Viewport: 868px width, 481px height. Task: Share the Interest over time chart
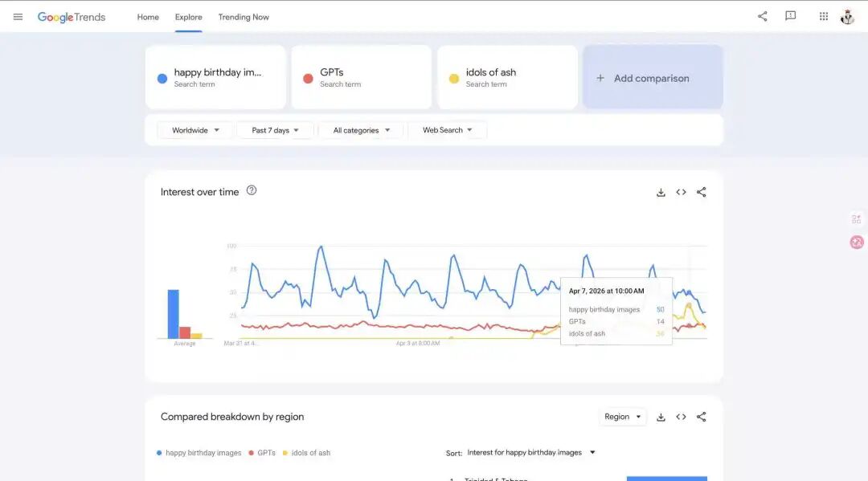(702, 192)
